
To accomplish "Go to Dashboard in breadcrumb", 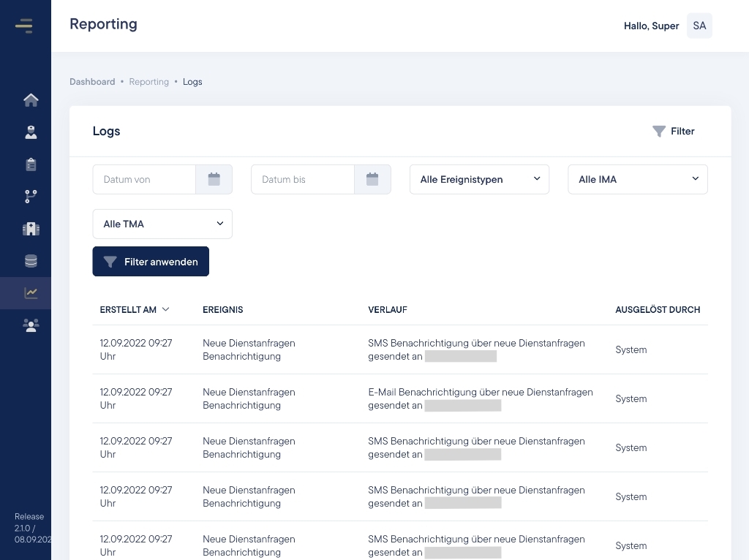I will [92, 82].
